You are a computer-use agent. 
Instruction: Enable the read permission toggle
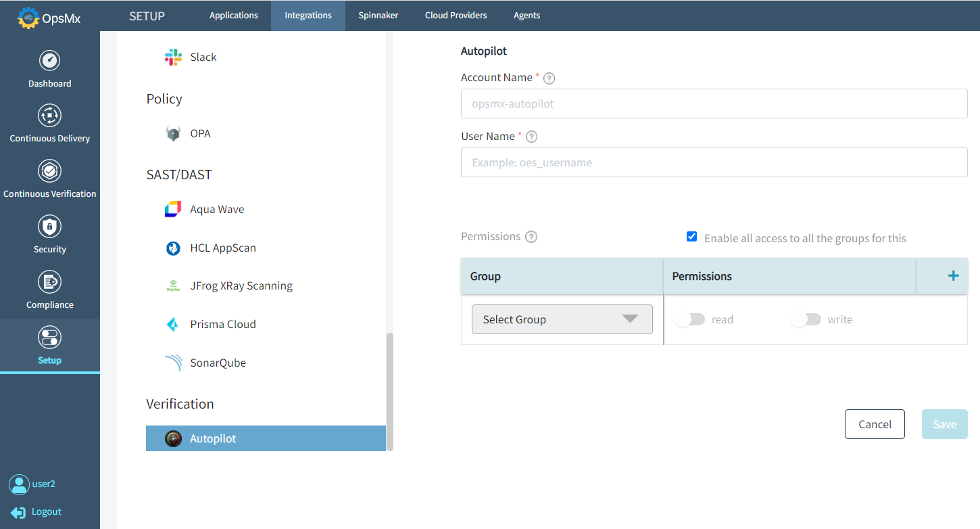click(689, 319)
